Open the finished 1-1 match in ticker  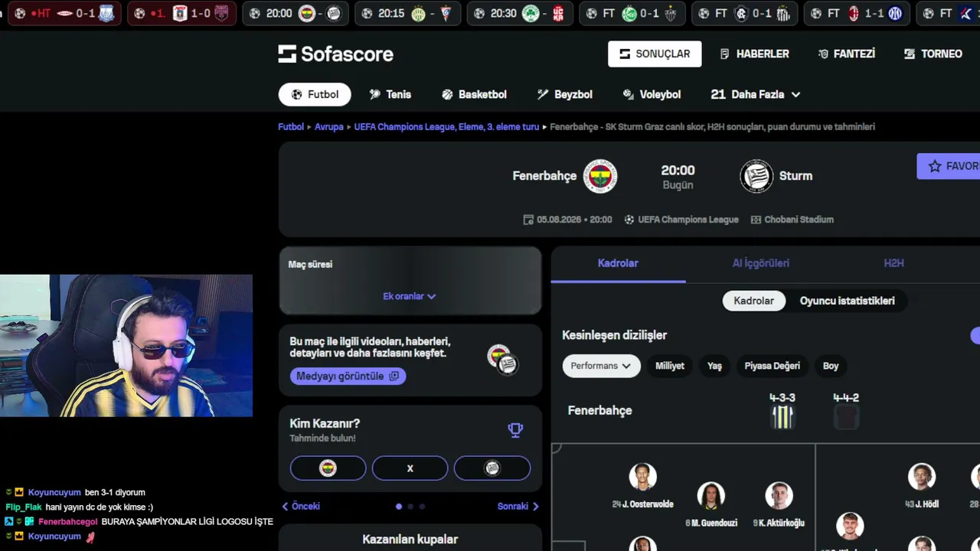(857, 13)
